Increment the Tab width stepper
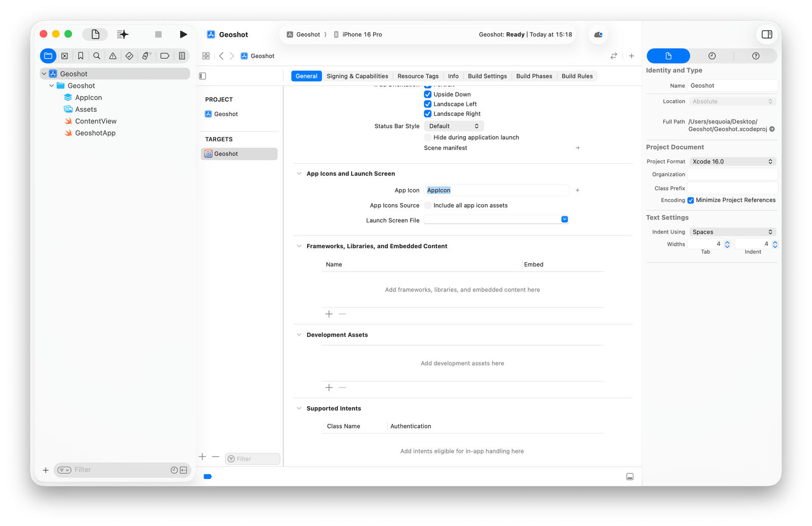Screen dimensions: 812x526 pos(727,241)
